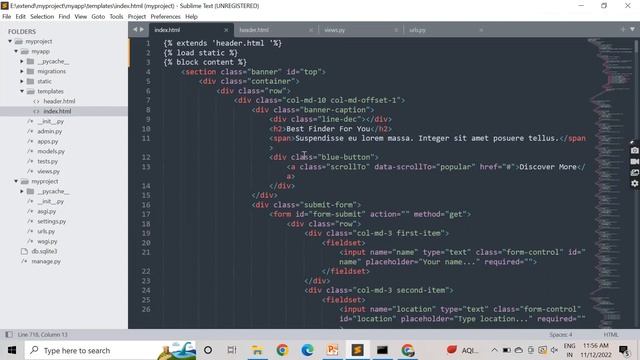Show hidden system tray icons
The height and width of the screenshot is (360, 640).
494,350
